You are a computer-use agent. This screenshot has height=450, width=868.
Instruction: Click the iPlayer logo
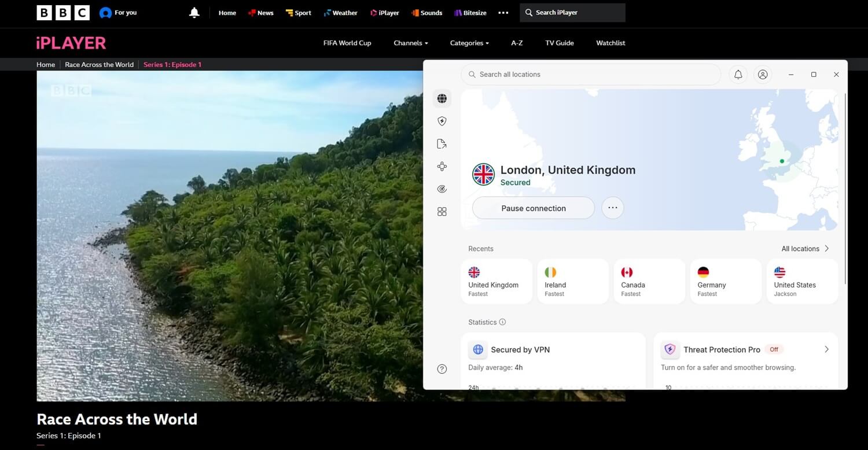pos(71,43)
